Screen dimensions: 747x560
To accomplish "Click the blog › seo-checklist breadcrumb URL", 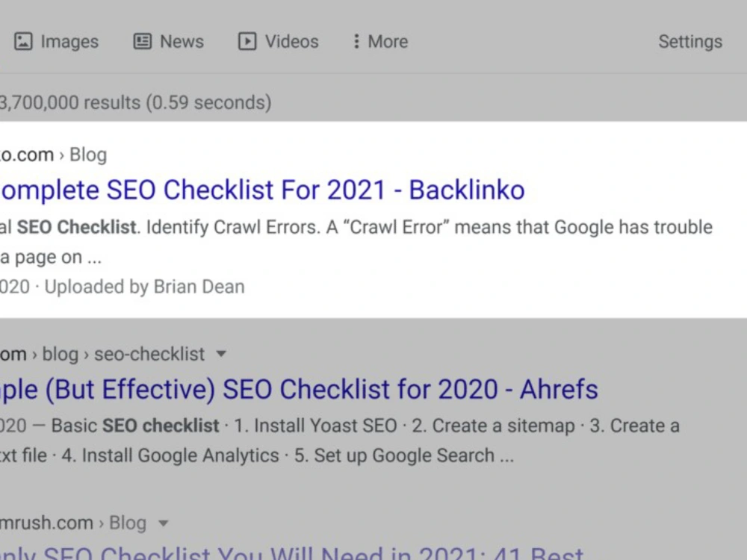I will (102, 354).
